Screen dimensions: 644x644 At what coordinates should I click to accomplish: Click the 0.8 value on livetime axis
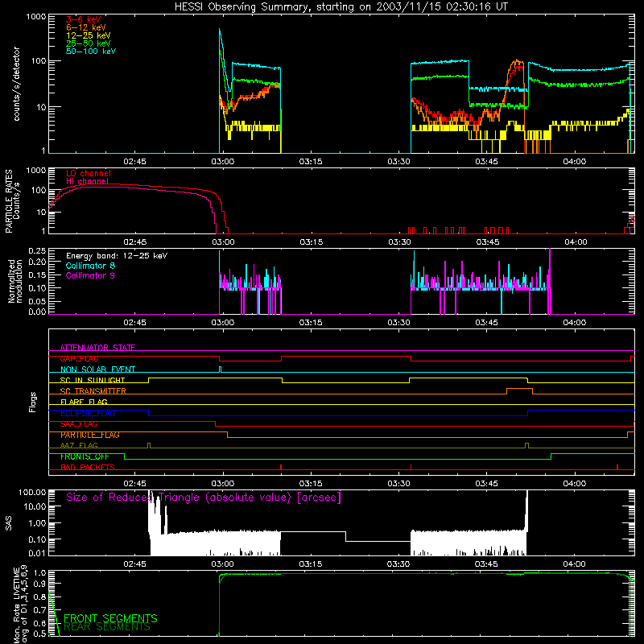(x=41, y=597)
